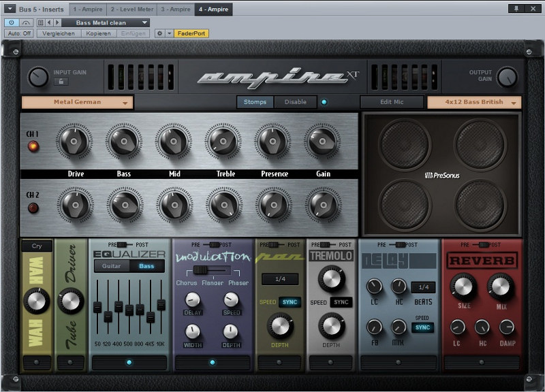Expand the arrow next to the gear icon
545x392 pixels.
(x=169, y=33)
